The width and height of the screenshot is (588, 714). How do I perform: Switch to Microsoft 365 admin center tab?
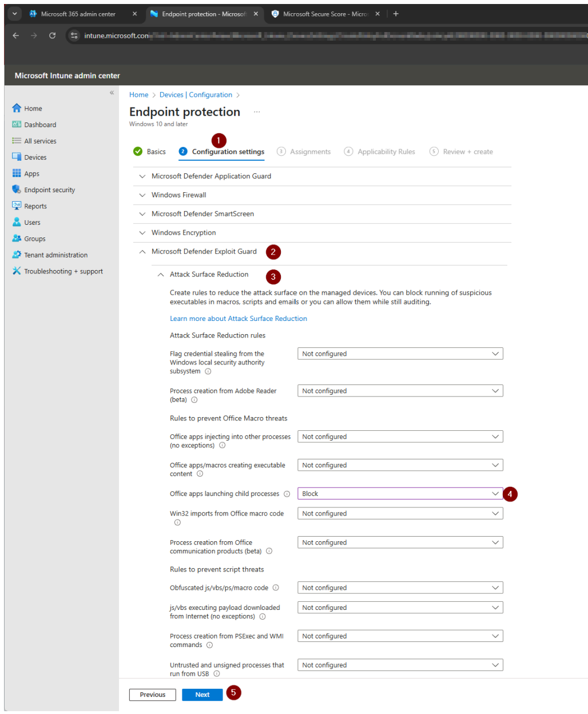78,14
